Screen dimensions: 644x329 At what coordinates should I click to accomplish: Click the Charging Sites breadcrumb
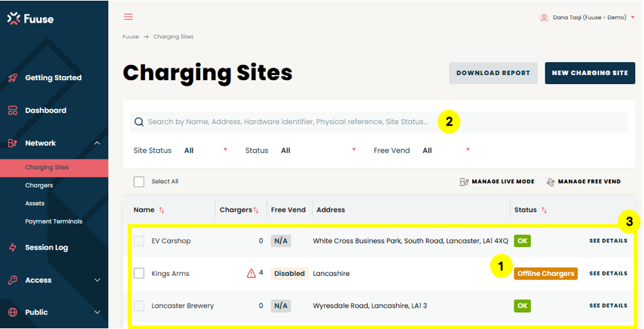coord(173,37)
